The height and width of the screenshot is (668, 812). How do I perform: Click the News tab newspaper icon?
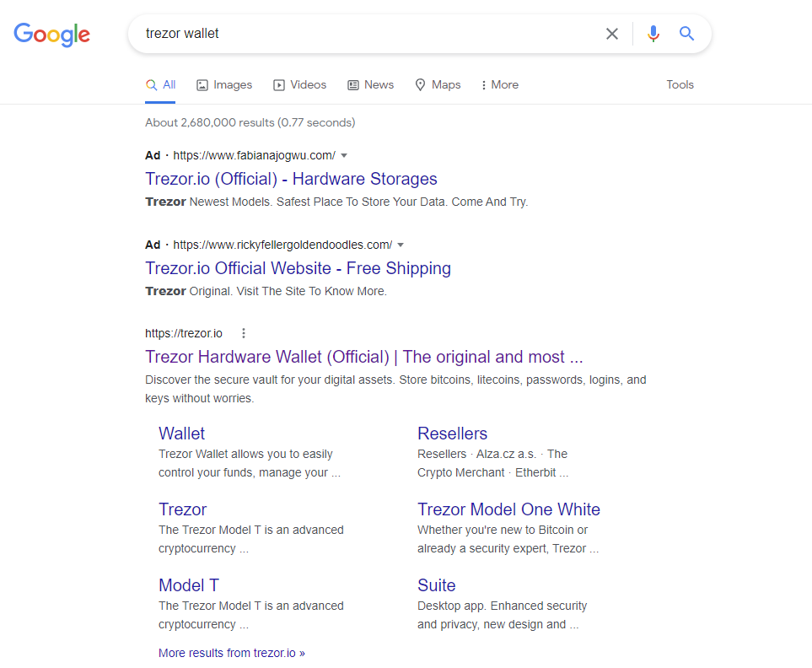(353, 85)
